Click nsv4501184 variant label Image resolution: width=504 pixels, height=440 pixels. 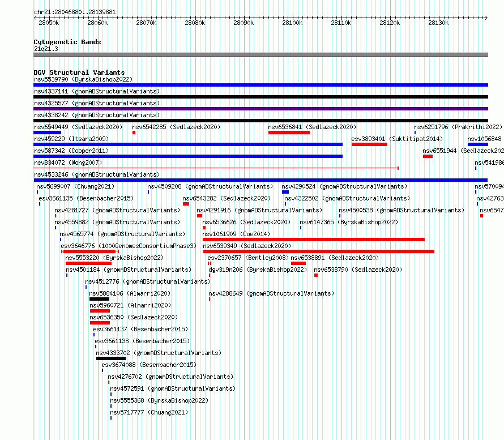point(129,270)
